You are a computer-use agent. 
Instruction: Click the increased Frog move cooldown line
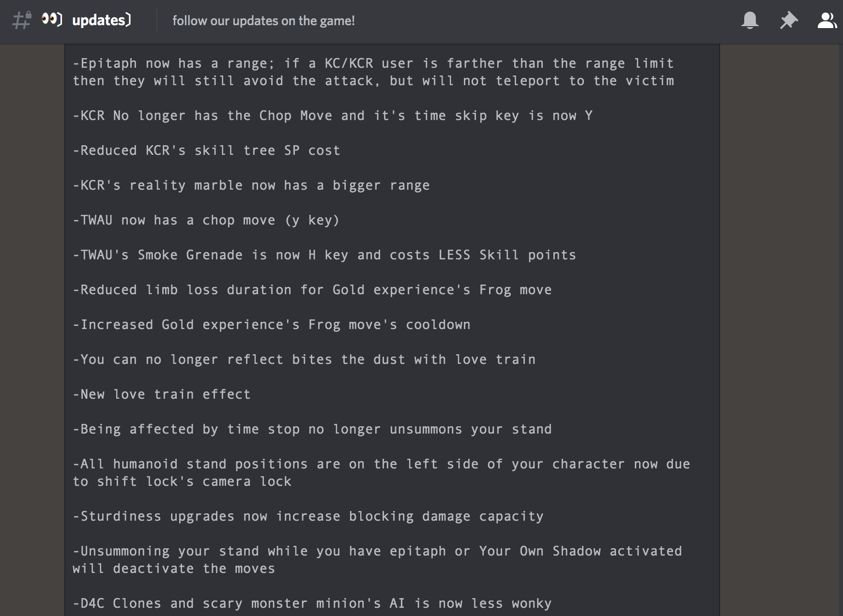(x=271, y=325)
